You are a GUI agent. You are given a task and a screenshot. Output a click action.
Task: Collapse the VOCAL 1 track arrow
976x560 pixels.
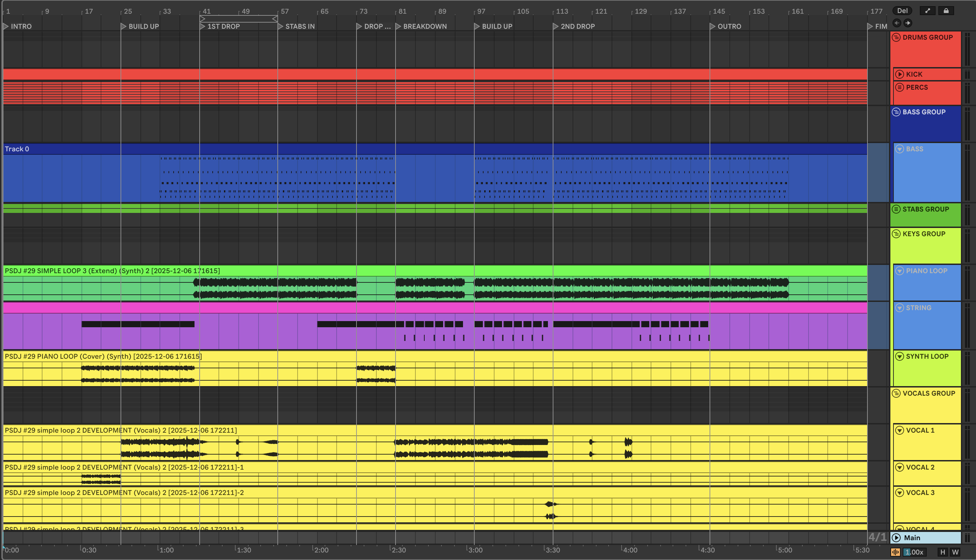[x=899, y=430]
